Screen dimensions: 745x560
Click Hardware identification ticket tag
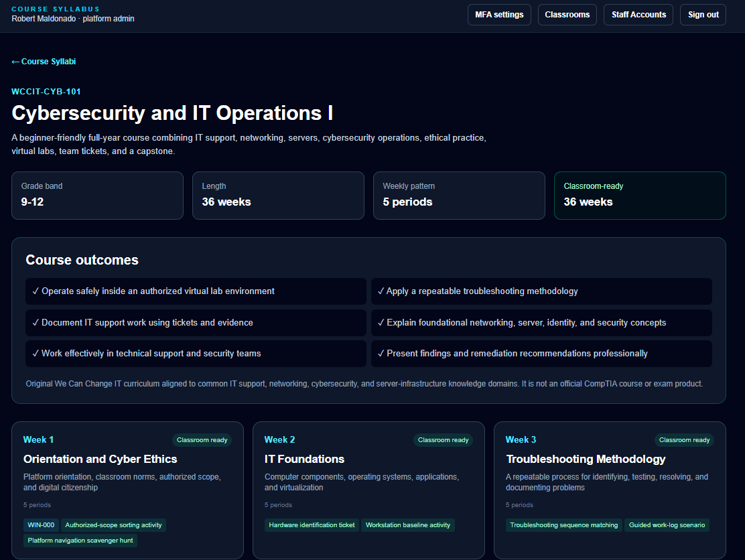pos(312,525)
